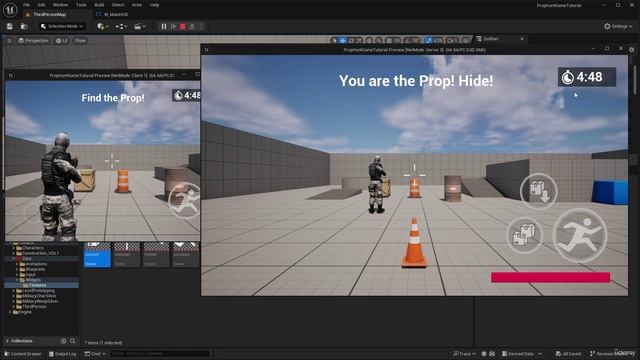This screenshot has width=640, height=360.
Task: Click the Collections search magnifier icon
Action: coord(72,341)
